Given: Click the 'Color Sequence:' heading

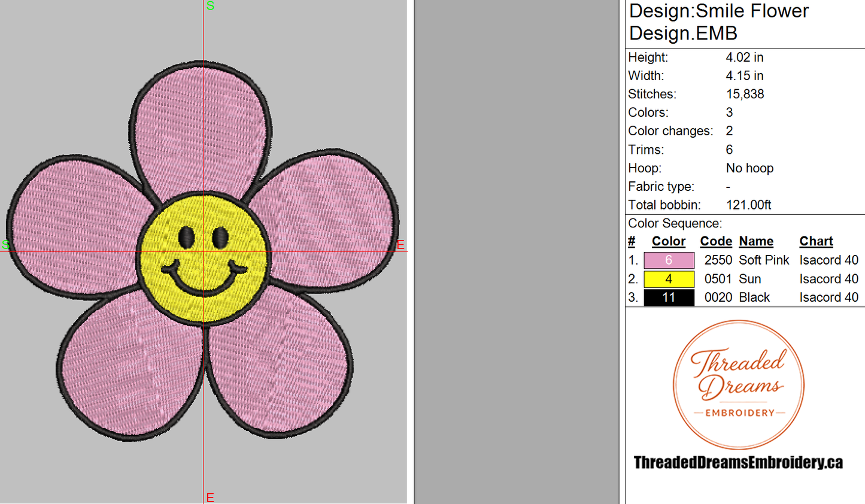Looking at the screenshot, I should click(675, 223).
